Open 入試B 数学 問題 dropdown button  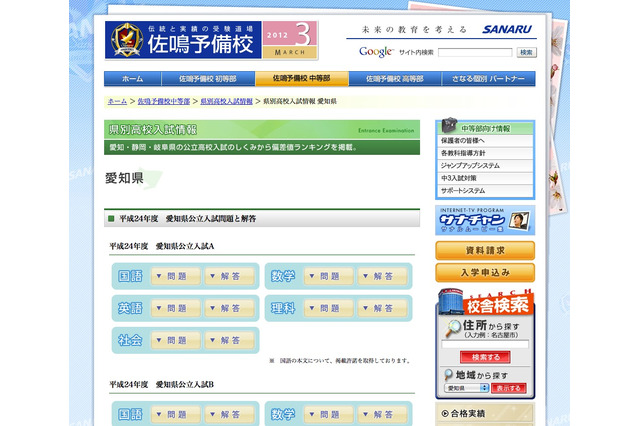click(x=329, y=415)
